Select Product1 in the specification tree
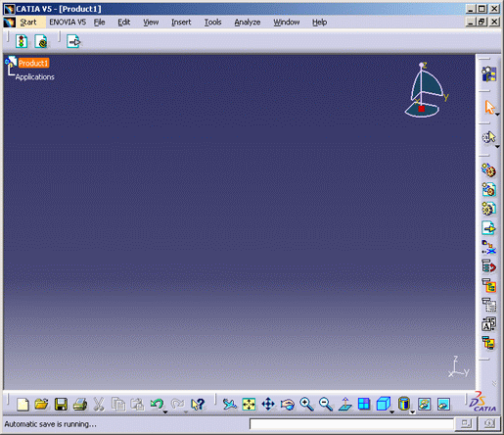Viewport: 504px width, 435px height. (33, 63)
